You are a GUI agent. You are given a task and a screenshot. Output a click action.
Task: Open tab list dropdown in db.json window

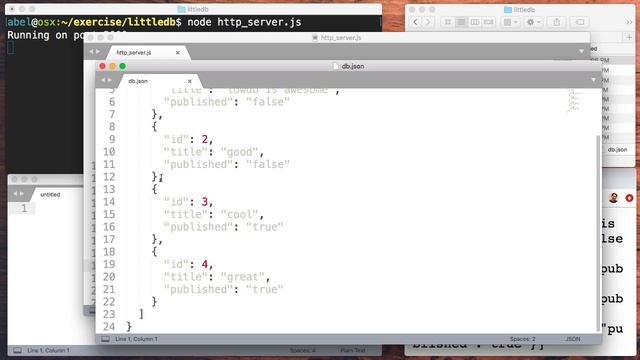tap(593, 80)
